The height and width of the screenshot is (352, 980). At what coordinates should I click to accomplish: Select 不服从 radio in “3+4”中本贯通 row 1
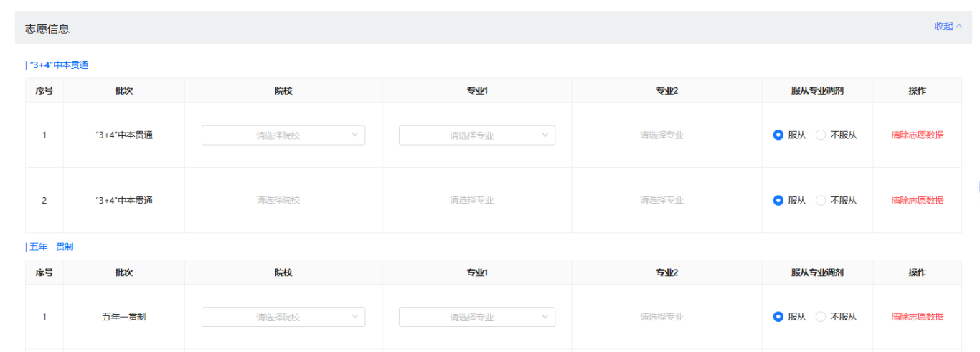pos(821,135)
